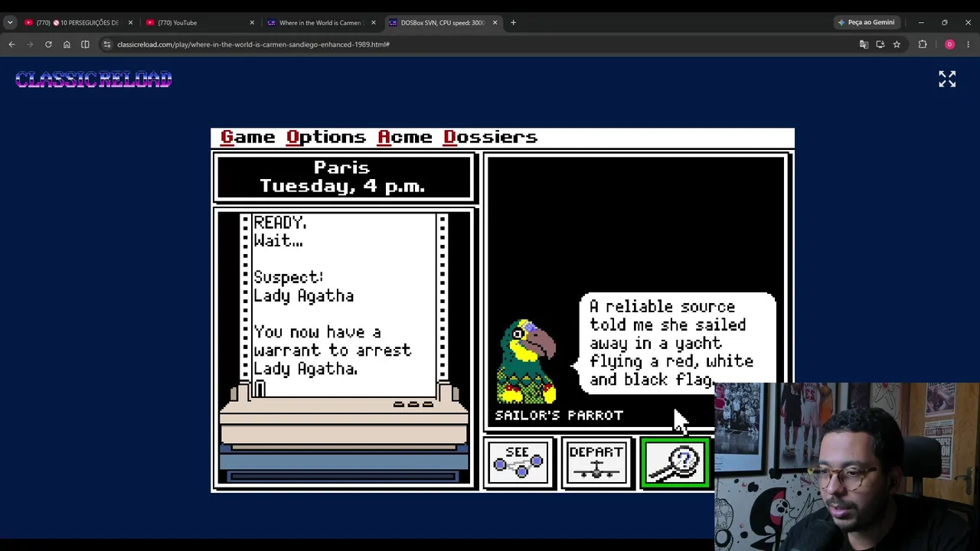
Task: Click the Paris Tuesday 4 p.m. location panel
Action: [342, 177]
